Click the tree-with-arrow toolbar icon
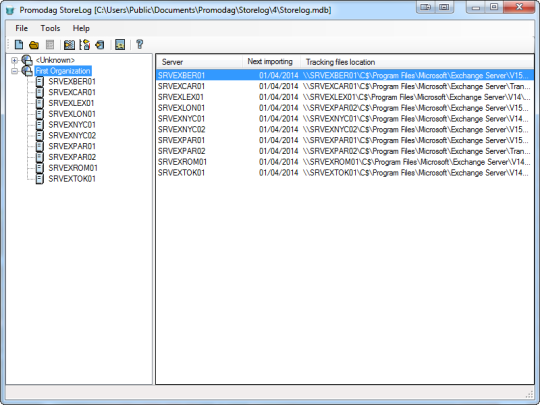Image resolution: width=540 pixels, height=405 pixels. tap(85, 45)
